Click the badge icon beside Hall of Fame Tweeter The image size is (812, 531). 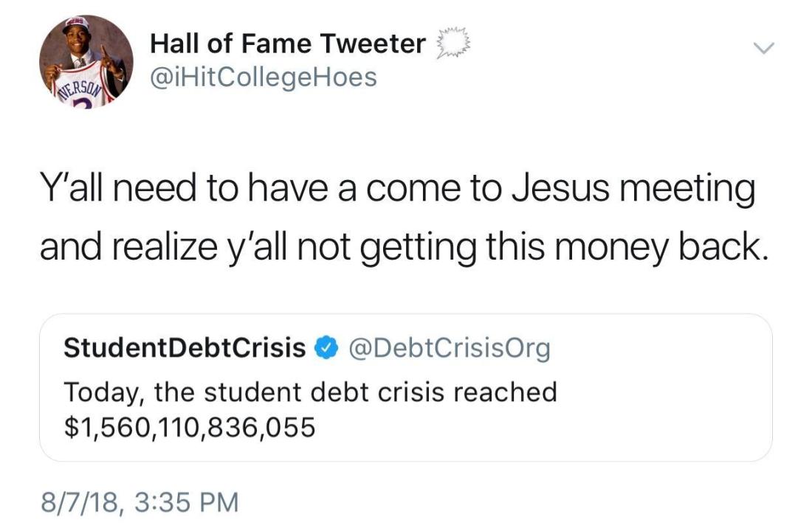tap(450, 44)
